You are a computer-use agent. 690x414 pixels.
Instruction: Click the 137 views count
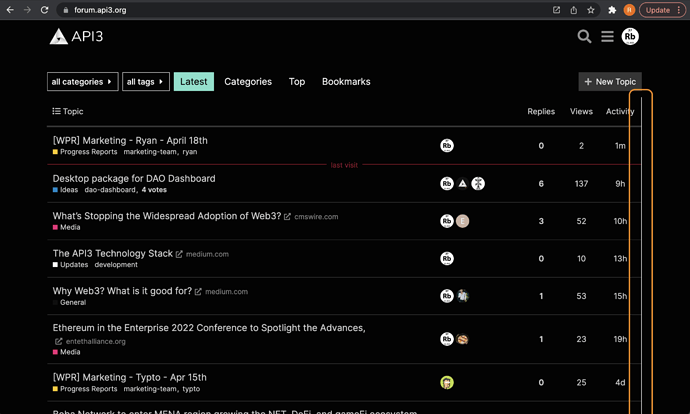[581, 183]
